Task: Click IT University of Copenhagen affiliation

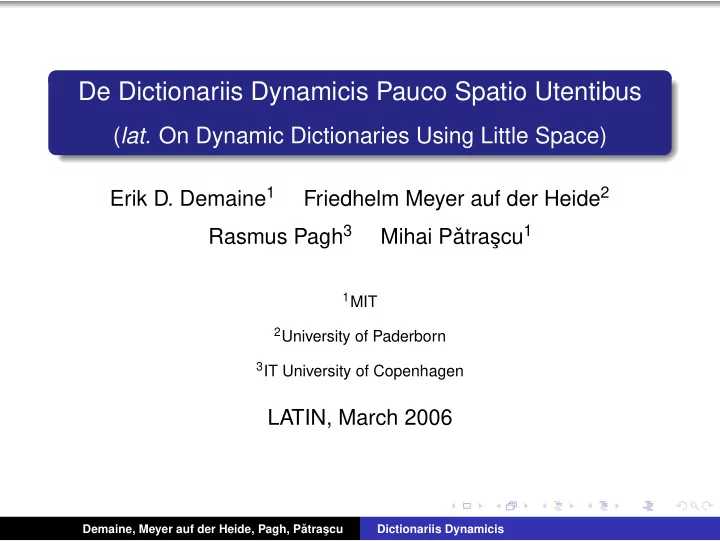Action: click(360, 371)
